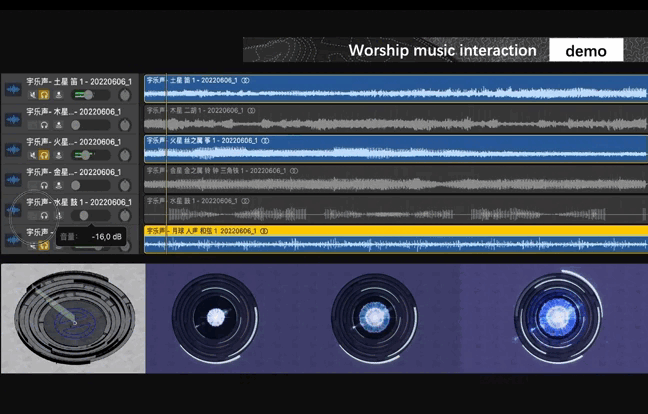
Task: Click the headphones icon on the 水星 鼓 track
Action: click(x=45, y=215)
